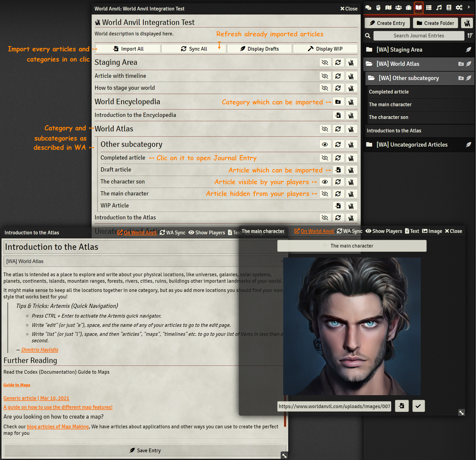Open the Actors sidebar tab

pos(399,8)
